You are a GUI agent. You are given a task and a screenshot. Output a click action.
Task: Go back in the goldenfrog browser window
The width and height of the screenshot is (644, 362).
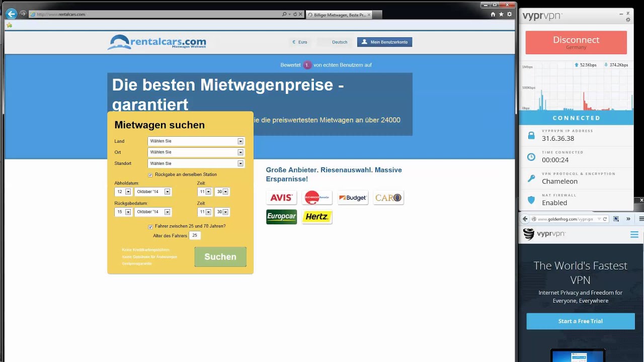(525, 219)
